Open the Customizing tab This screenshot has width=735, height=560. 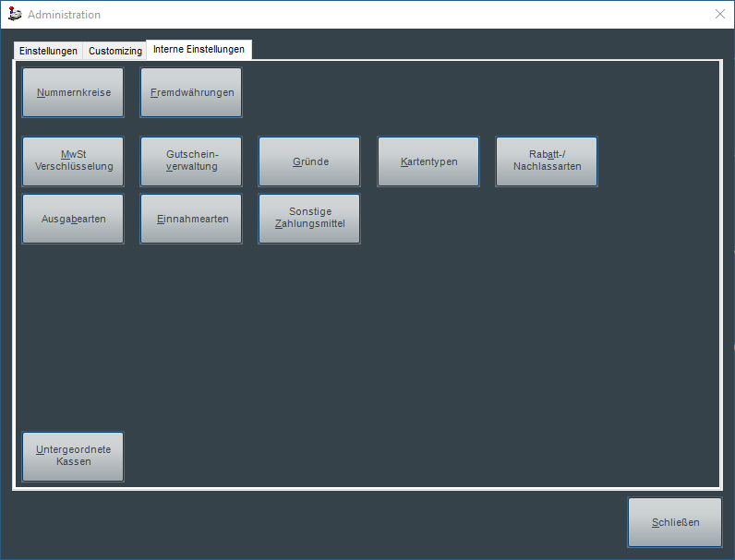115,51
